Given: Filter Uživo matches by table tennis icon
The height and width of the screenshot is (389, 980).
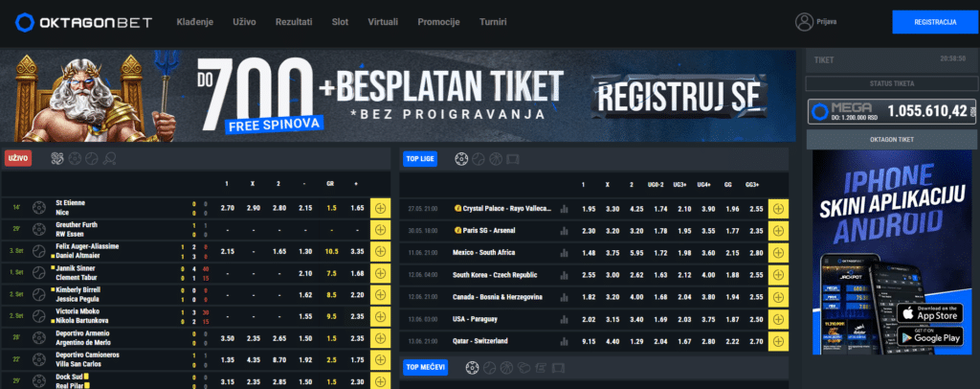Looking at the screenshot, I should (109, 158).
